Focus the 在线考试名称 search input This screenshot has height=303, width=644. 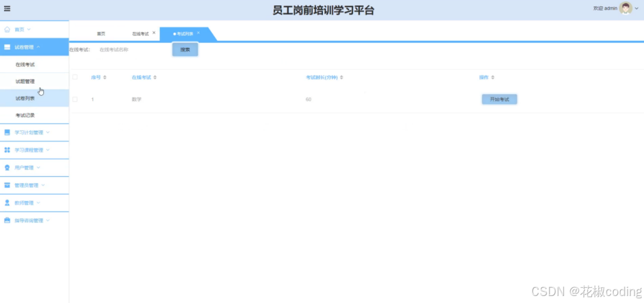[131, 50]
